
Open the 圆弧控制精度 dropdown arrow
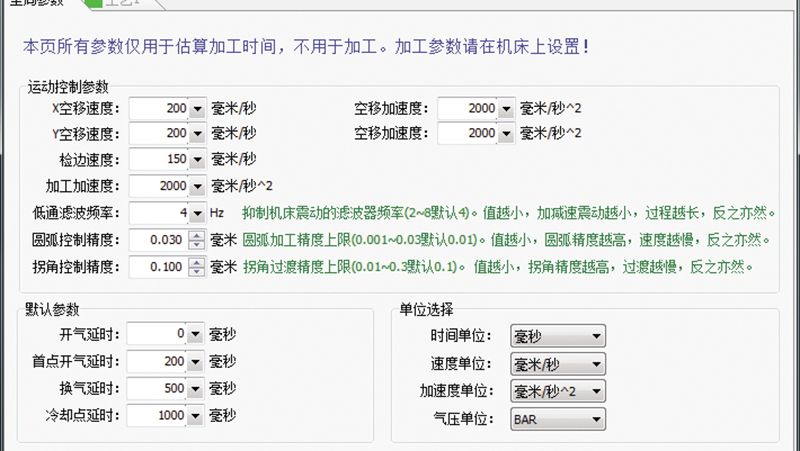pyautogui.click(x=198, y=241)
